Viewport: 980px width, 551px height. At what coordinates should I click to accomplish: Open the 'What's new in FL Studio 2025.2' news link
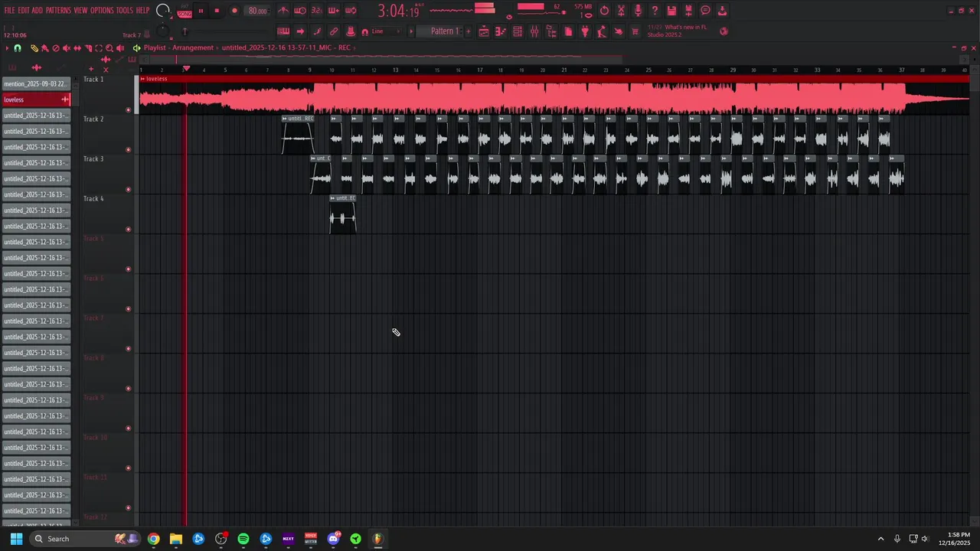678,31
